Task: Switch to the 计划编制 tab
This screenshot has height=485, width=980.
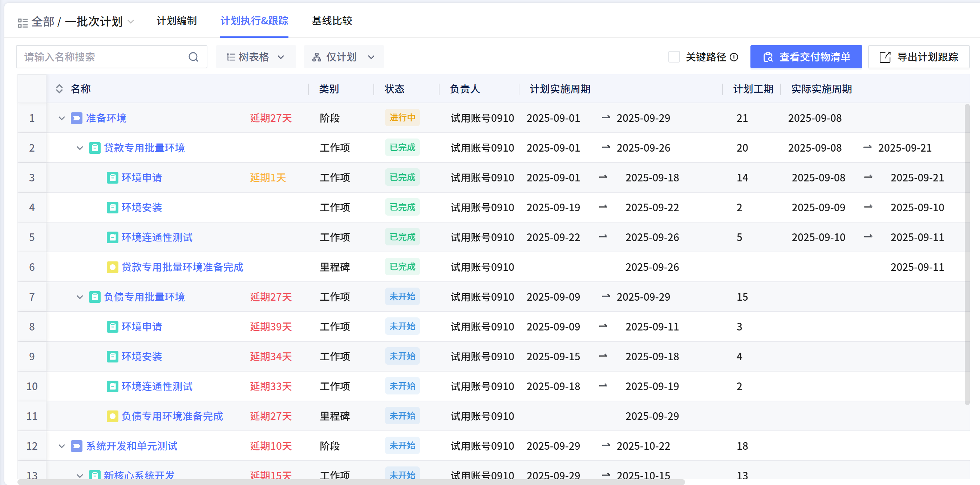Action: tap(177, 21)
